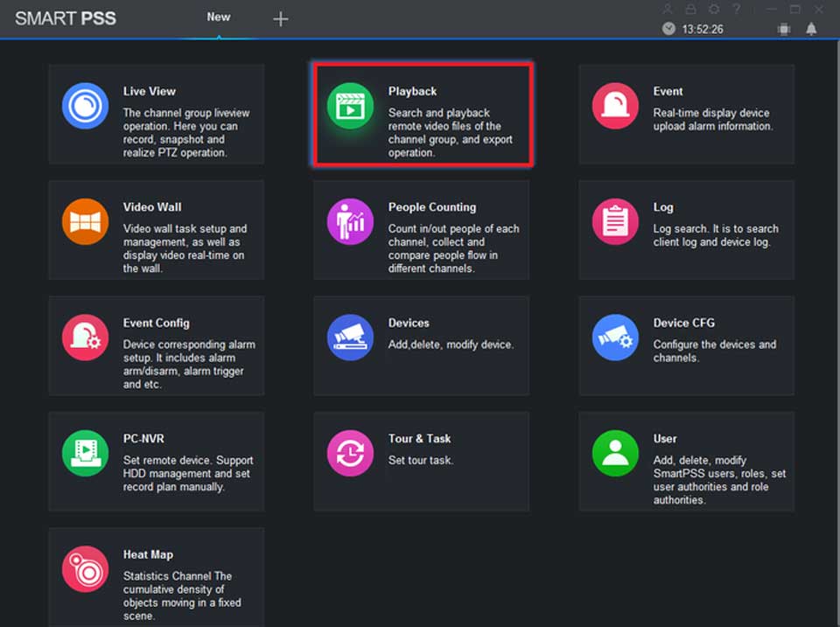Viewport: 840px width, 627px height.
Task: Lock the client with padlock icon
Action: click(x=691, y=9)
